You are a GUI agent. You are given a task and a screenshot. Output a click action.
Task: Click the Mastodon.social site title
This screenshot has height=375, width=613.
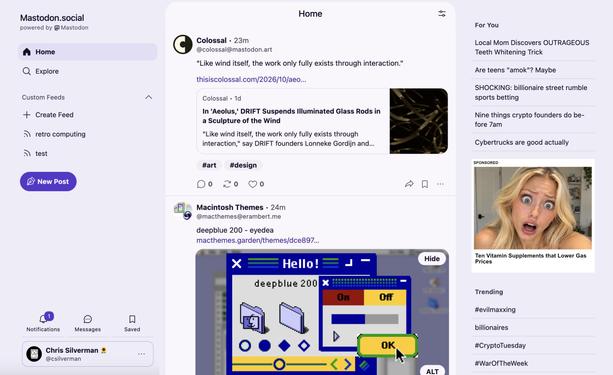pyautogui.click(x=52, y=18)
